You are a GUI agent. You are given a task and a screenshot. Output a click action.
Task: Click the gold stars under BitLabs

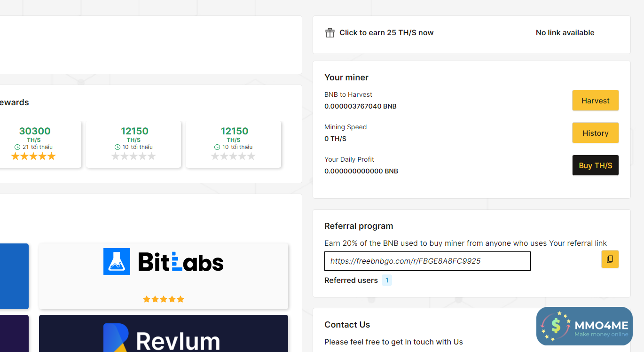[164, 299]
